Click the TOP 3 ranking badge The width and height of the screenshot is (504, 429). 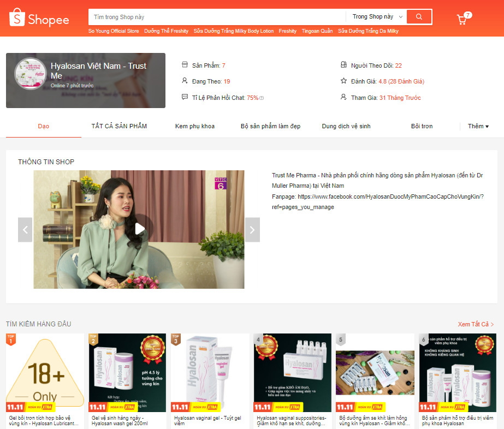pos(176,339)
